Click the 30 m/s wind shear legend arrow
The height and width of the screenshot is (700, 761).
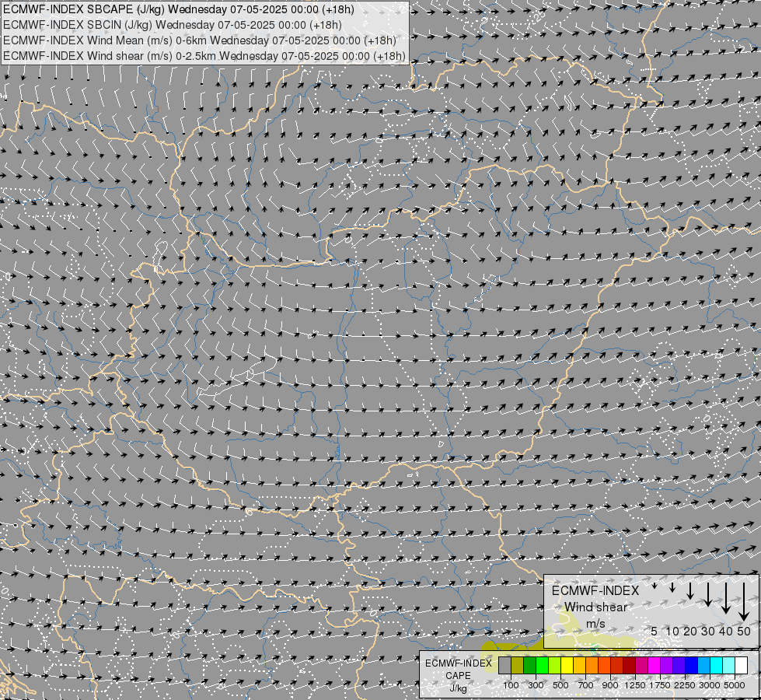(707, 594)
